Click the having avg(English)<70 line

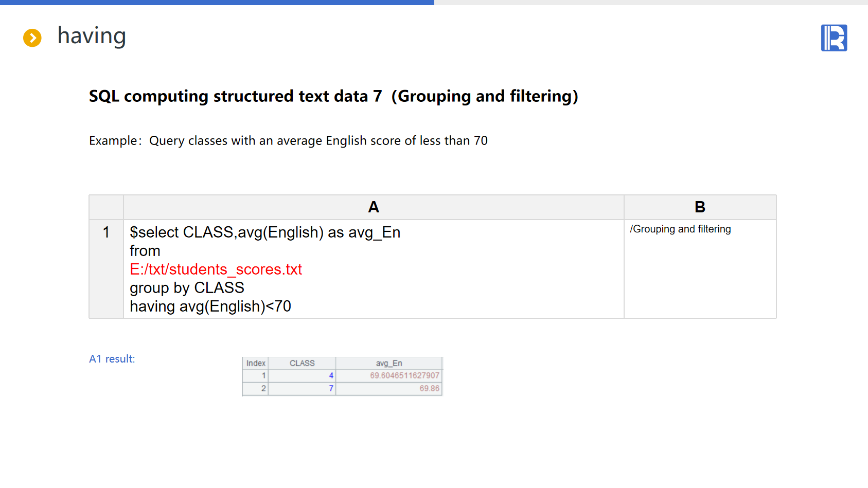(210, 306)
